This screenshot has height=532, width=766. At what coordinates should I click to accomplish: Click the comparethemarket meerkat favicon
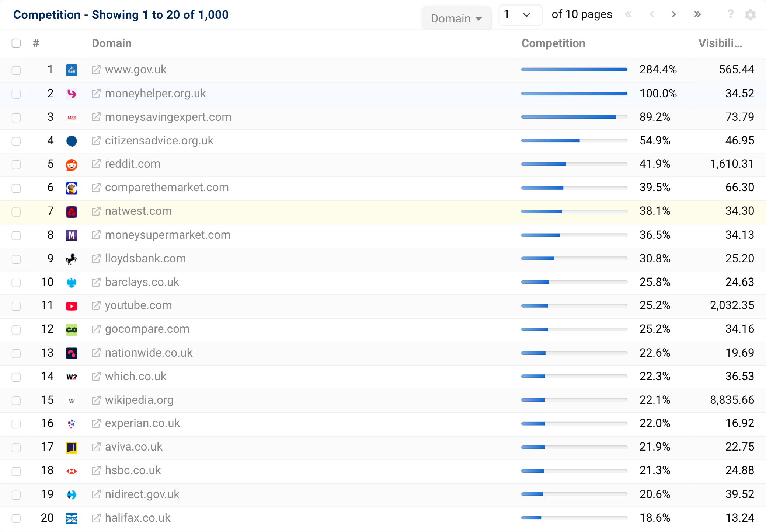(72, 188)
